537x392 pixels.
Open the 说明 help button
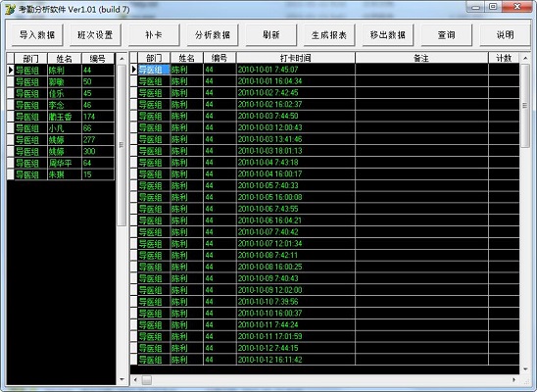click(505, 35)
